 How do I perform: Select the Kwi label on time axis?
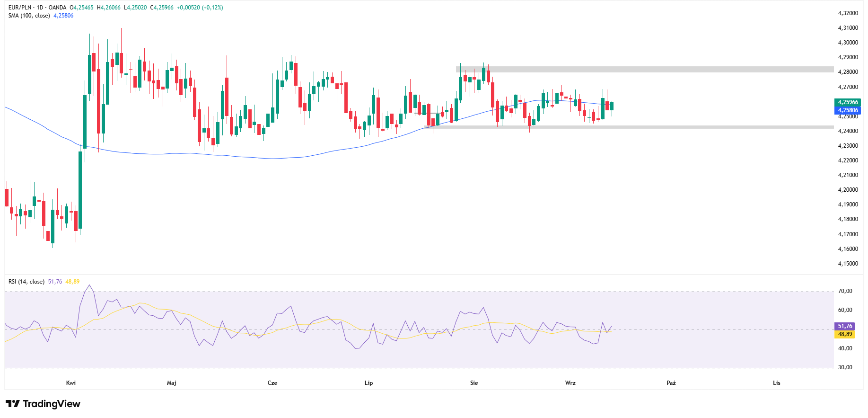pyautogui.click(x=71, y=383)
